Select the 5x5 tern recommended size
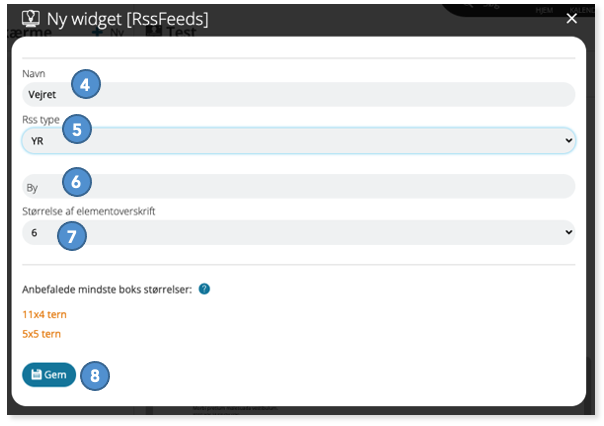 click(42, 334)
